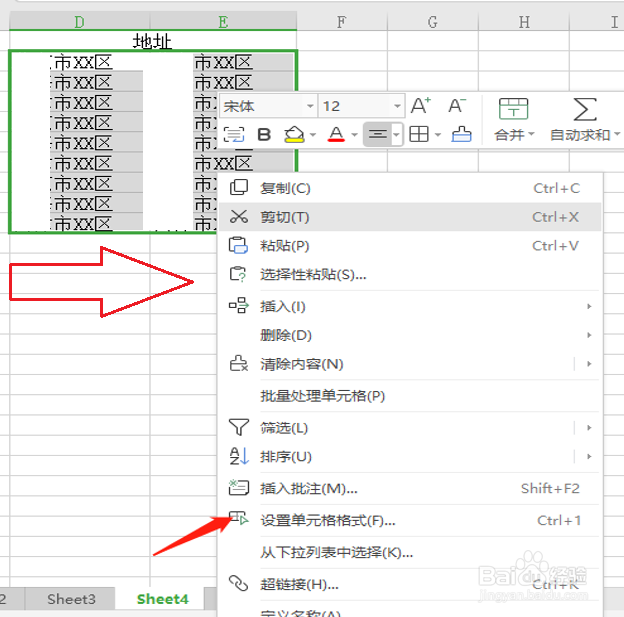Click the format painter brush icon
Screen dimensions: 624x617
[462, 135]
